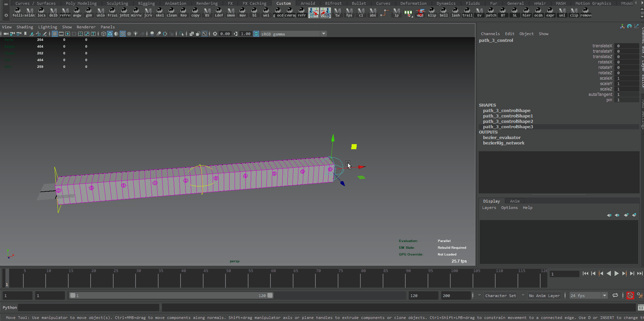Open the sRGB gamma view transform dropdown
Image resolution: width=644 pixels, height=321 pixels.
(x=324, y=34)
